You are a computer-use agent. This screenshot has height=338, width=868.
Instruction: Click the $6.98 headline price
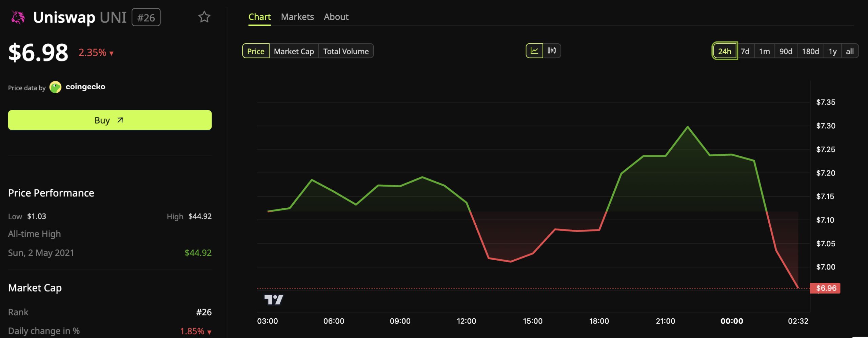click(38, 53)
